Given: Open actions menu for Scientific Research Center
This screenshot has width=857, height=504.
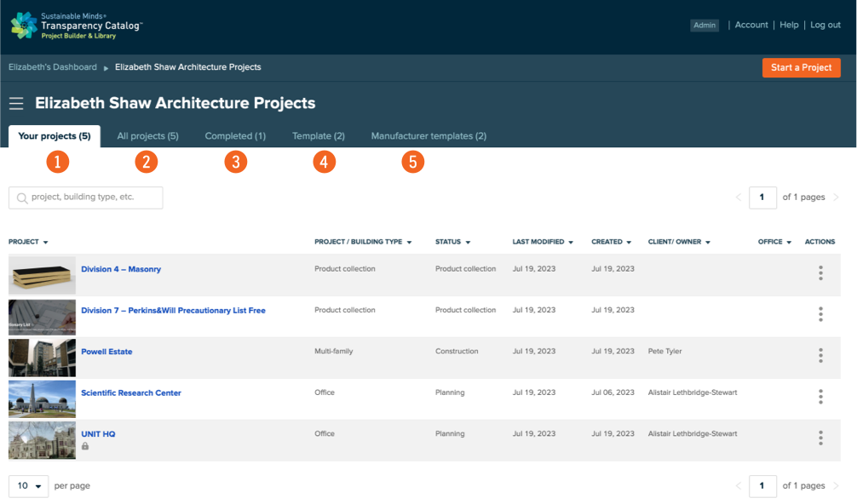Looking at the screenshot, I should pos(820,397).
